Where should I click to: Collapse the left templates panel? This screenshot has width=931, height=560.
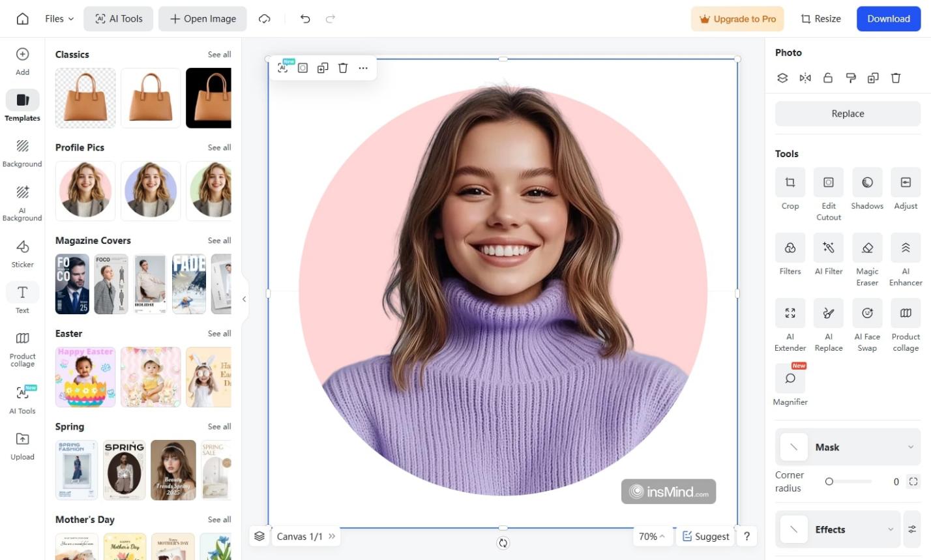244,299
